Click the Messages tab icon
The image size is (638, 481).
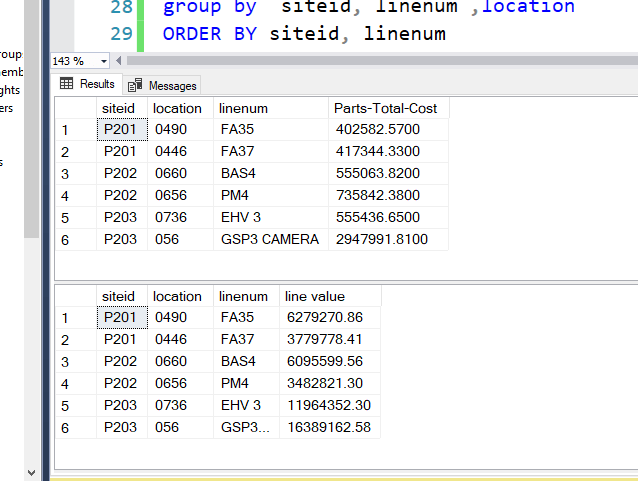pos(134,86)
